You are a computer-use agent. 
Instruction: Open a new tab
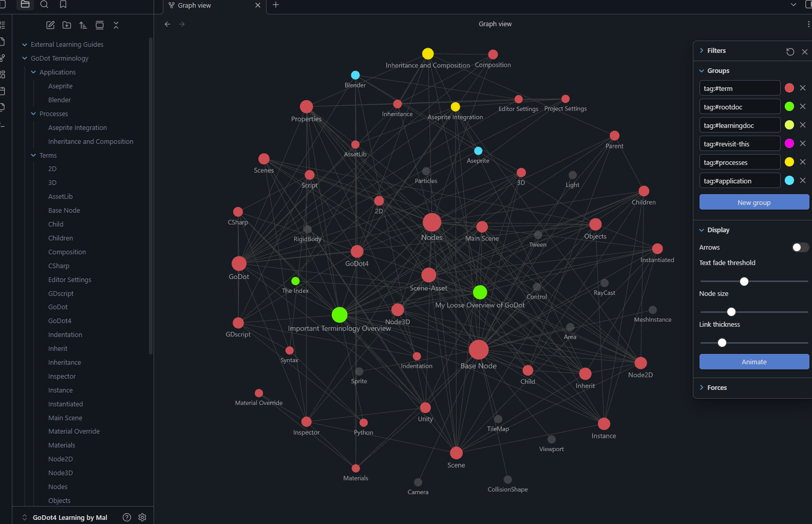click(x=276, y=5)
